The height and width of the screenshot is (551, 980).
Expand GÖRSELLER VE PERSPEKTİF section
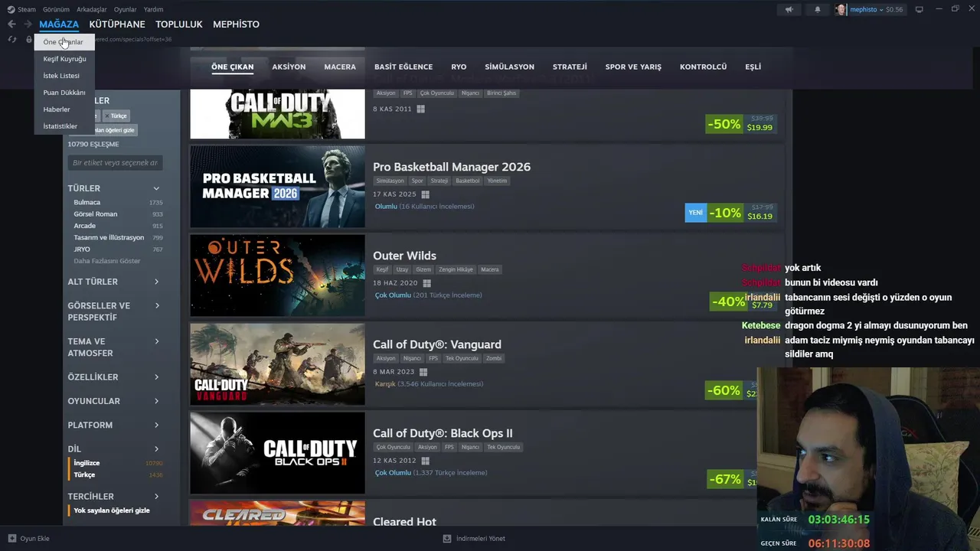[156, 305]
